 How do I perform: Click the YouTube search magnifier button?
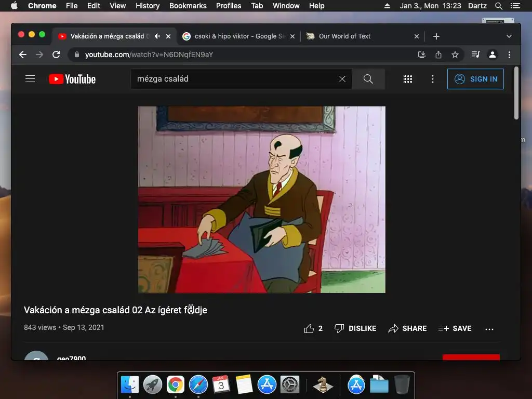368,79
